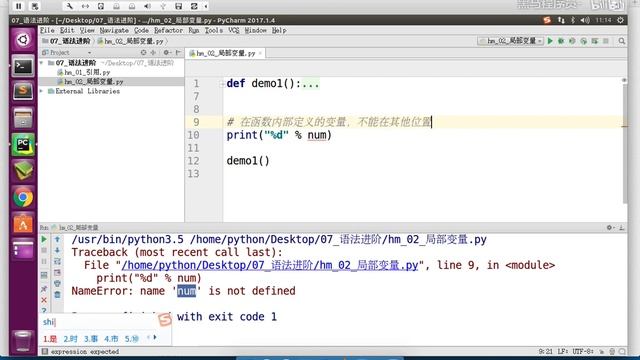Open the VCS menu
The width and height of the screenshot is (640, 360).
233,30
